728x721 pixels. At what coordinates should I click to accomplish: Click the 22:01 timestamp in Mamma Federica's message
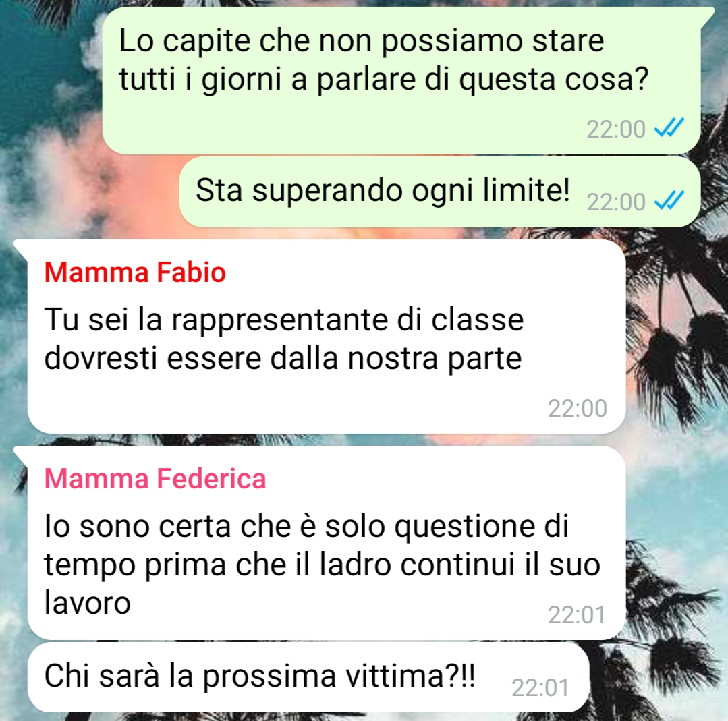577,615
